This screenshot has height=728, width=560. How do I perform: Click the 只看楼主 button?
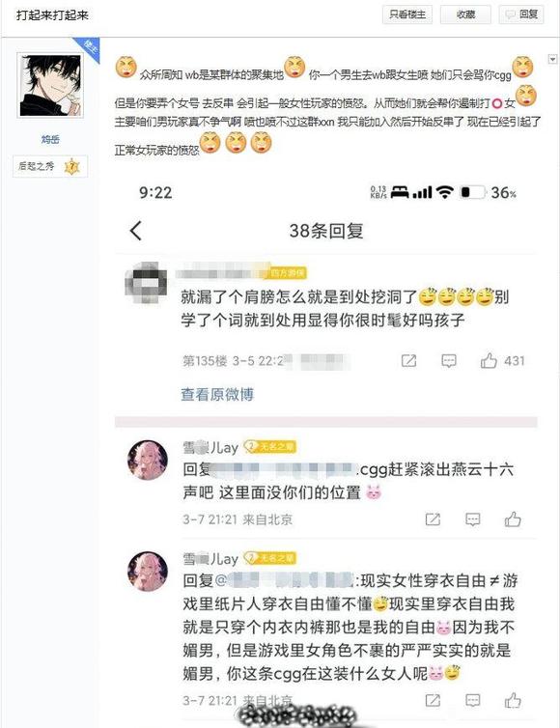point(407,14)
